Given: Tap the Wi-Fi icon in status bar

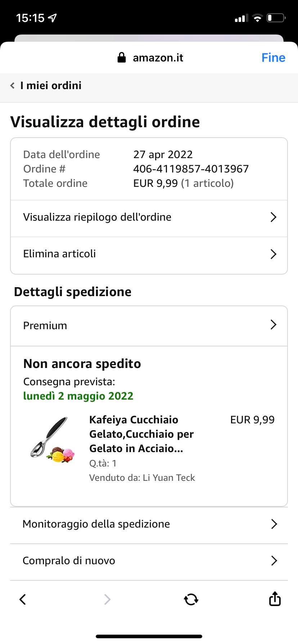Looking at the screenshot, I should coord(257,18).
